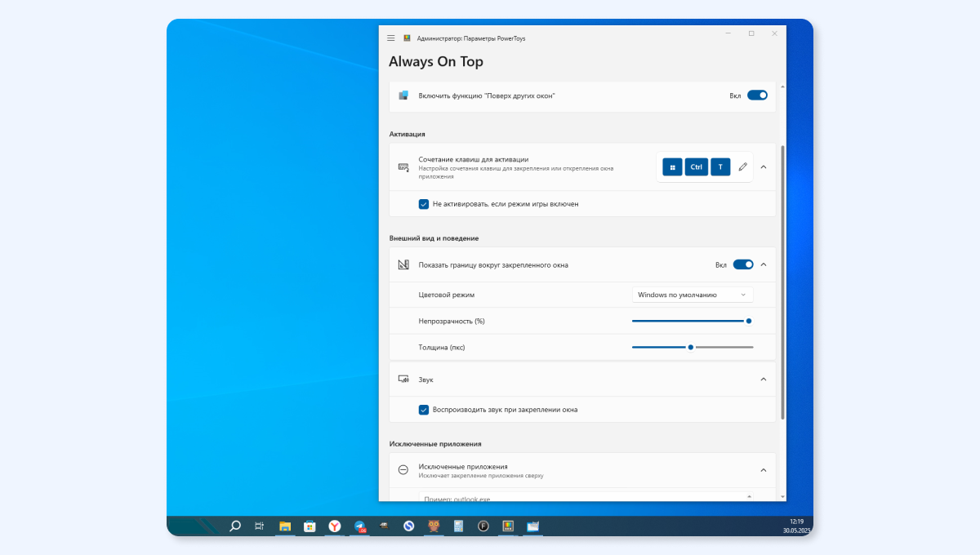The width and height of the screenshot is (980, 555).
Task: Click the sound icon next to Звук
Action: coord(403,380)
